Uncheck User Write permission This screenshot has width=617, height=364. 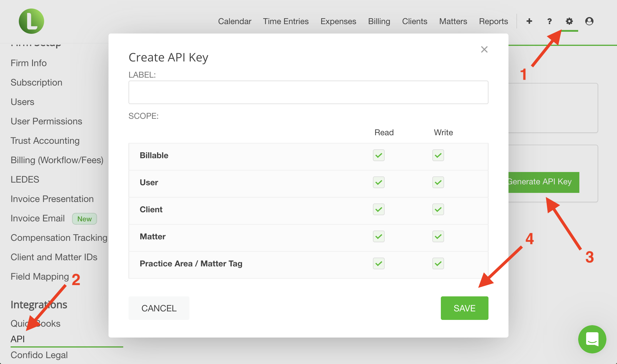tap(438, 182)
